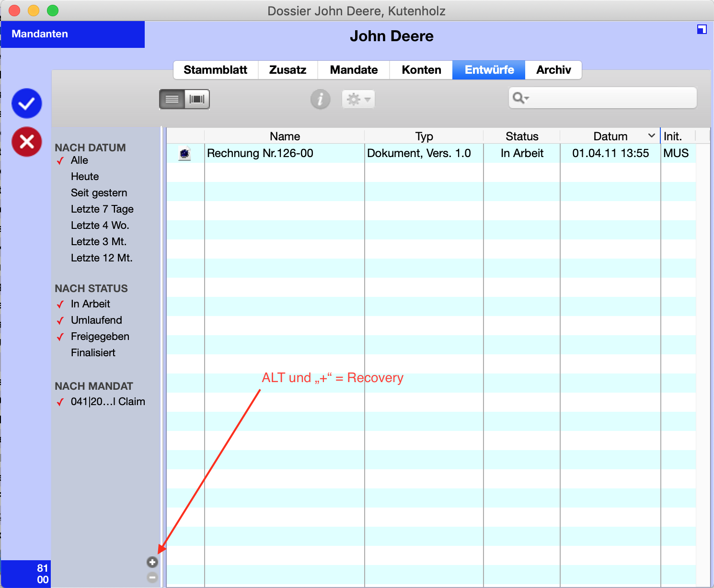714x588 pixels.
Task: Open the Archiv tab
Action: (553, 70)
